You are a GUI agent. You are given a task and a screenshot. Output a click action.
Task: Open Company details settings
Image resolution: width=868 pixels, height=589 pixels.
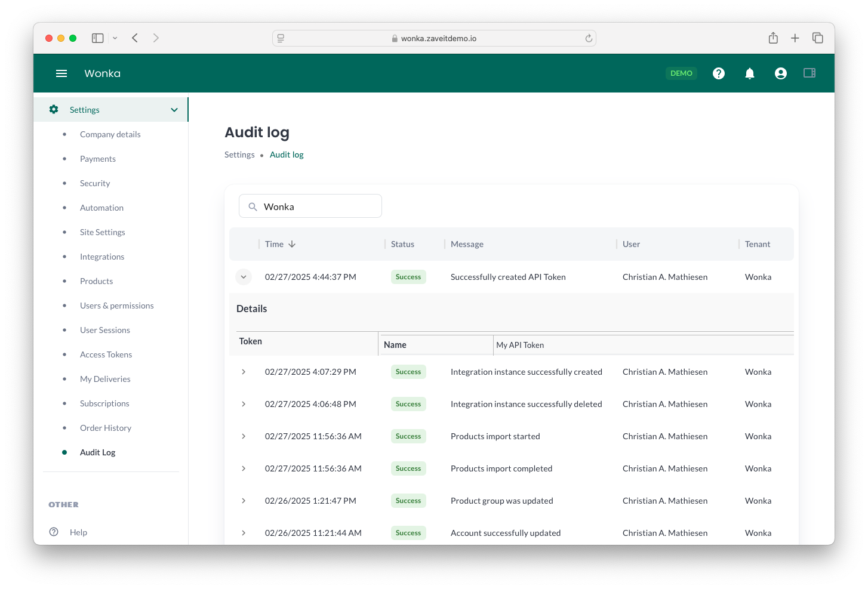pyautogui.click(x=110, y=134)
